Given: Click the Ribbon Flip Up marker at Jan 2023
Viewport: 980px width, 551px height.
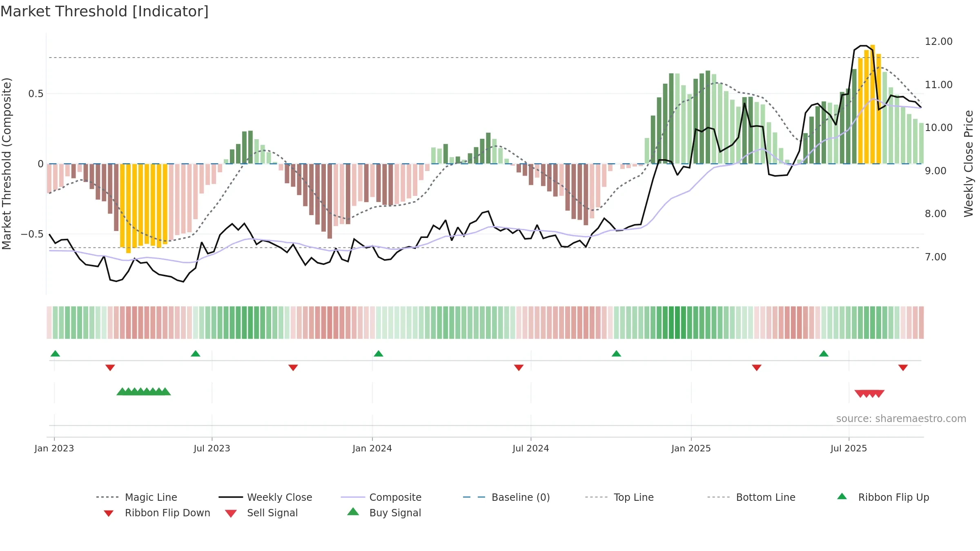Looking at the screenshot, I should tap(55, 353).
